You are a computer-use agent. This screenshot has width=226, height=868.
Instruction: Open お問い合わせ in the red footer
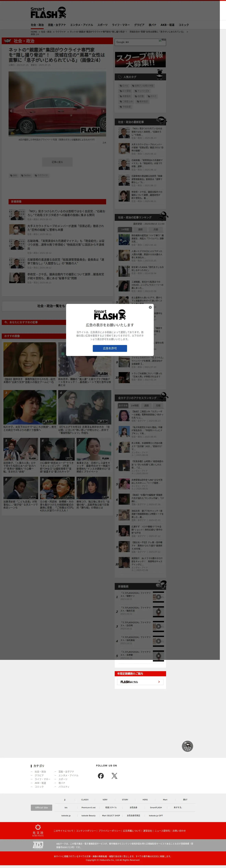[x=179, y=831]
